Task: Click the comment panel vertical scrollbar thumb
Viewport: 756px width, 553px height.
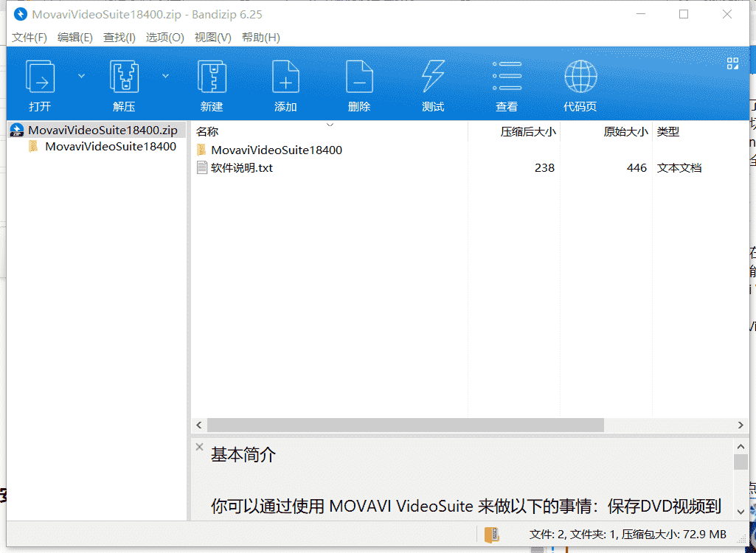Action: pos(741,462)
